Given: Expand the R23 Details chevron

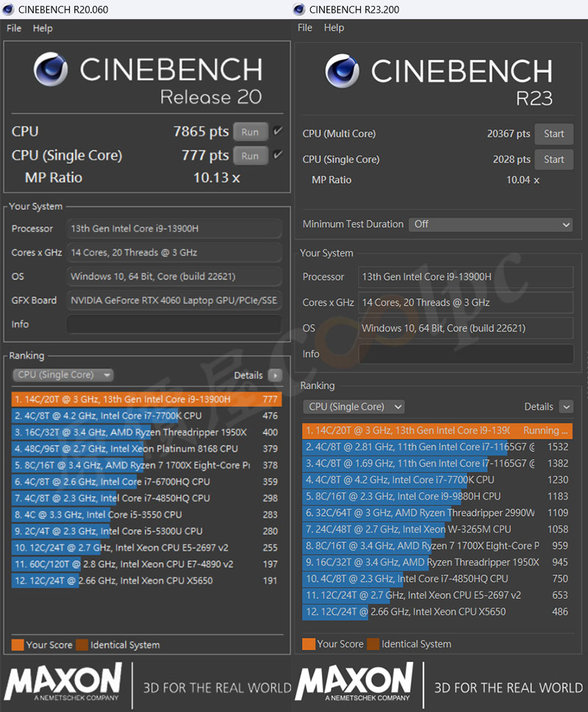Looking at the screenshot, I should click(565, 406).
